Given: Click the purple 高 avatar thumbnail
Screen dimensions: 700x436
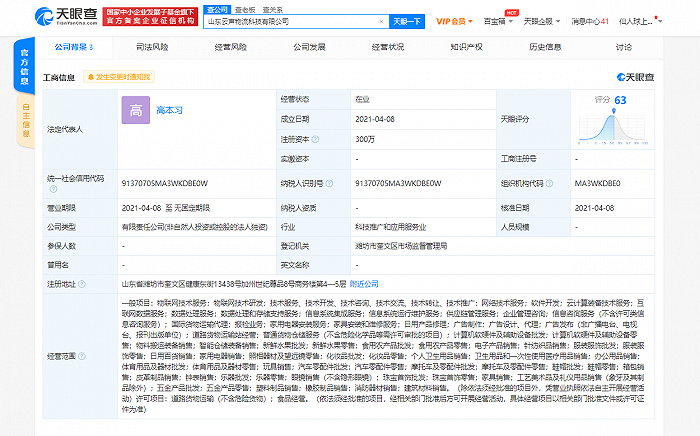Looking at the screenshot, I should coord(136,110).
